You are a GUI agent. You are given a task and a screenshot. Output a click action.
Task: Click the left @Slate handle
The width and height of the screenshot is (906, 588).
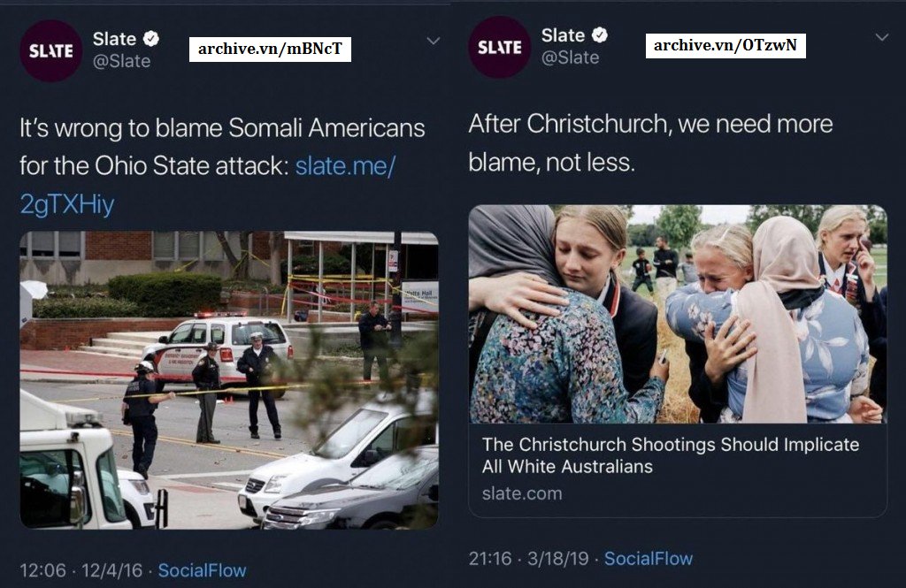coord(122,61)
